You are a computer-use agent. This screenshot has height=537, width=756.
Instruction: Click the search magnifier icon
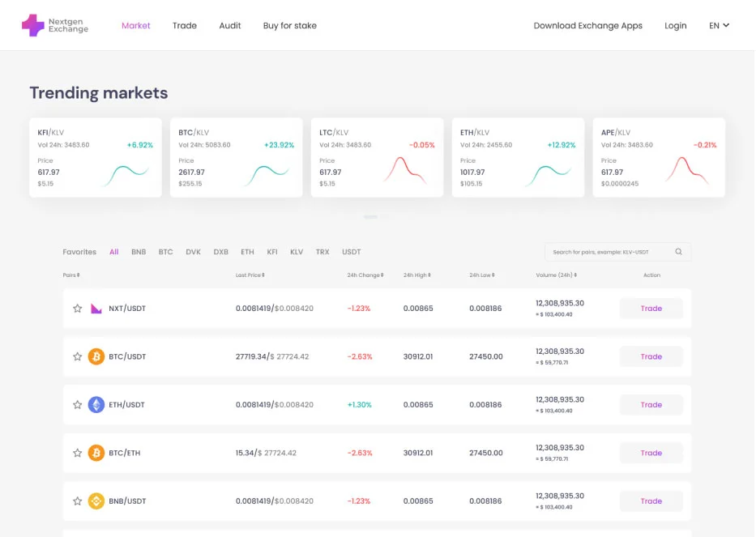click(678, 252)
